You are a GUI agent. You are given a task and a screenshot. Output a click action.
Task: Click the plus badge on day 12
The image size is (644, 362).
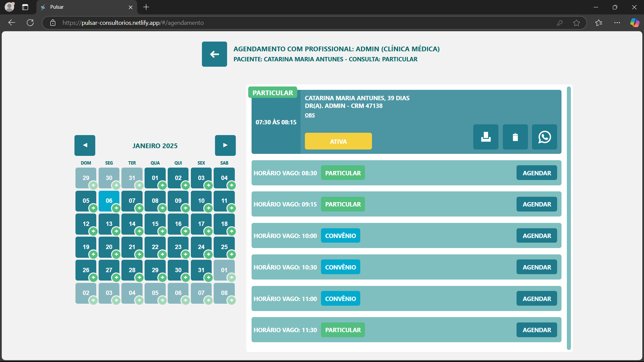pos(93,231)
